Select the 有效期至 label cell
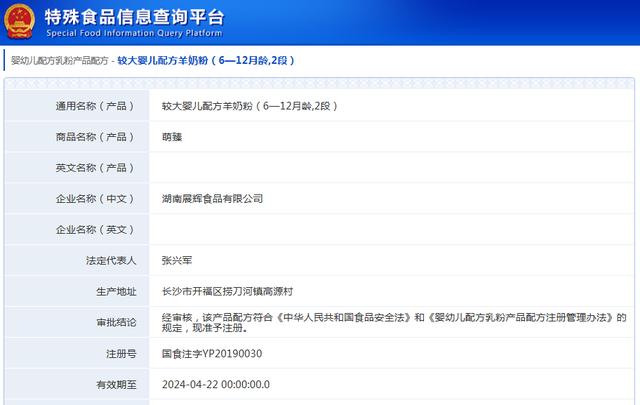The width and height of the screenshot is (640, 405). (x=77, y=385)
